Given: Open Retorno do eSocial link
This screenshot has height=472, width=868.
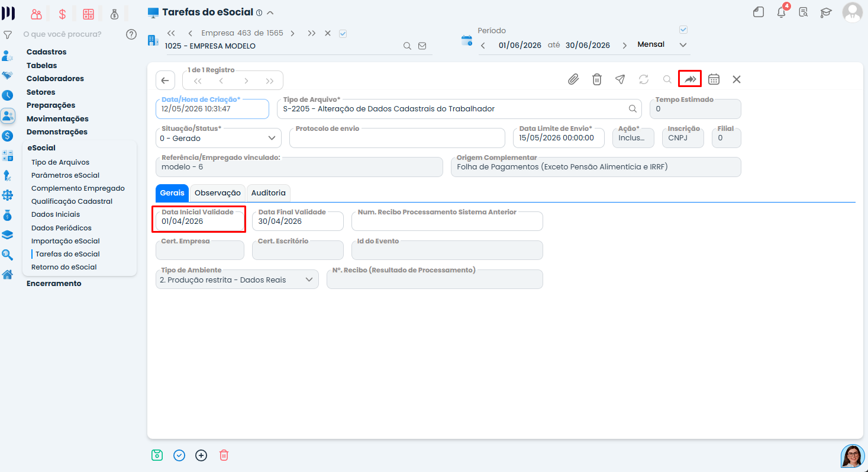Looking at the screenshot, I should (x=64, y=267).
